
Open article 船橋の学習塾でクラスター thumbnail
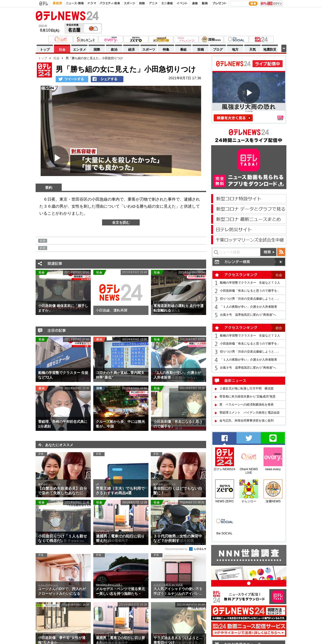[x=63, y=359]
